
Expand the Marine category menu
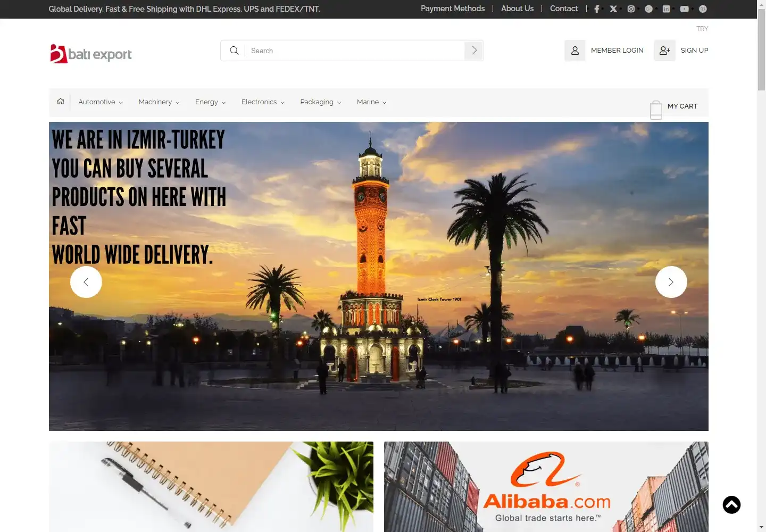[372, 102]
